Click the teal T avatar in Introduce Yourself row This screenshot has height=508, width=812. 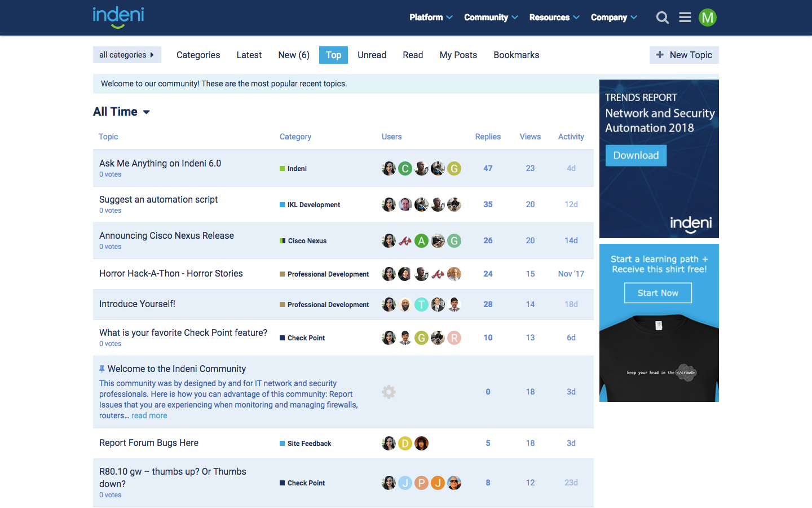[x=421, y=304]
